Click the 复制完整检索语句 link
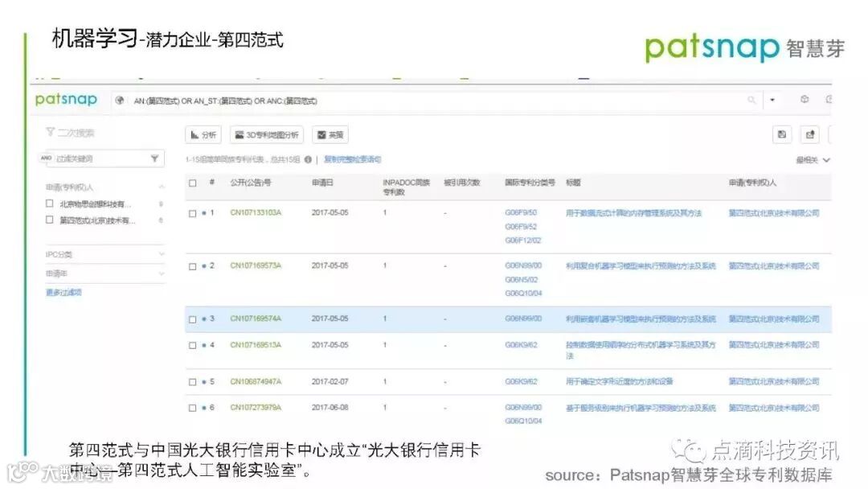The width and height of the screenshot is (868, 489). click(353, 159)
